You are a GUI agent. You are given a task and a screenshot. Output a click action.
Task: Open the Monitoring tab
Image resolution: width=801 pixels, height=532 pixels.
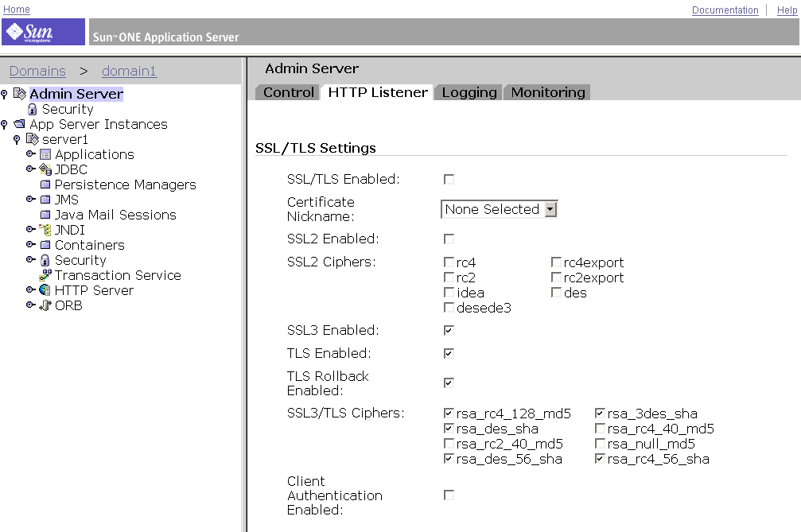click(547, 92)
